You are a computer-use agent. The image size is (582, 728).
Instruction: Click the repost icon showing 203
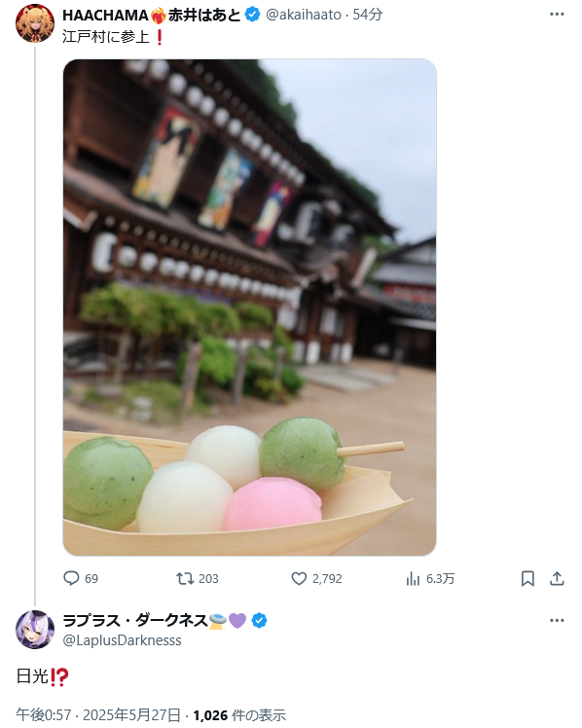185,578
